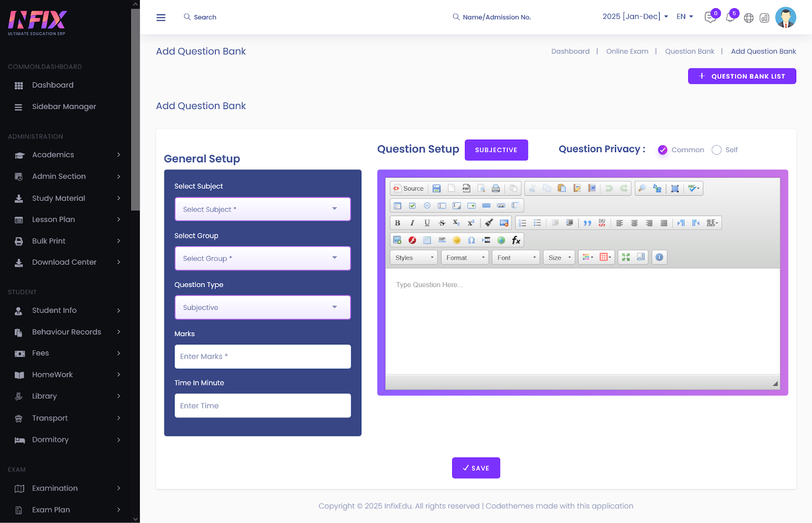This screenshot has width=812, height=523.
Task: Open the Select Subject dropdown
Action: (x=262, y=210)
